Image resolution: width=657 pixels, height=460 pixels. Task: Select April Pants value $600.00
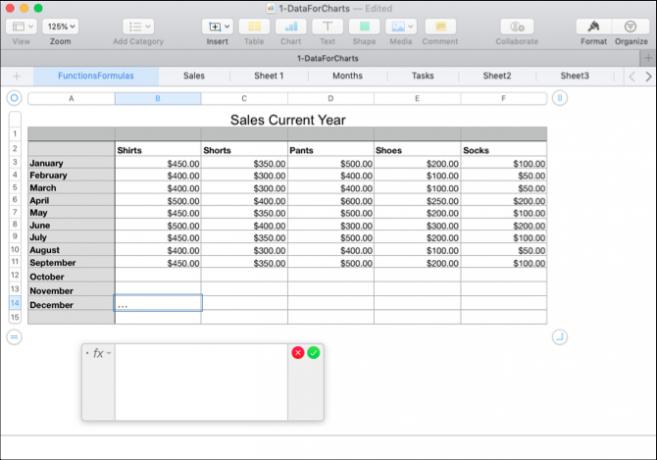click(331, 200)
